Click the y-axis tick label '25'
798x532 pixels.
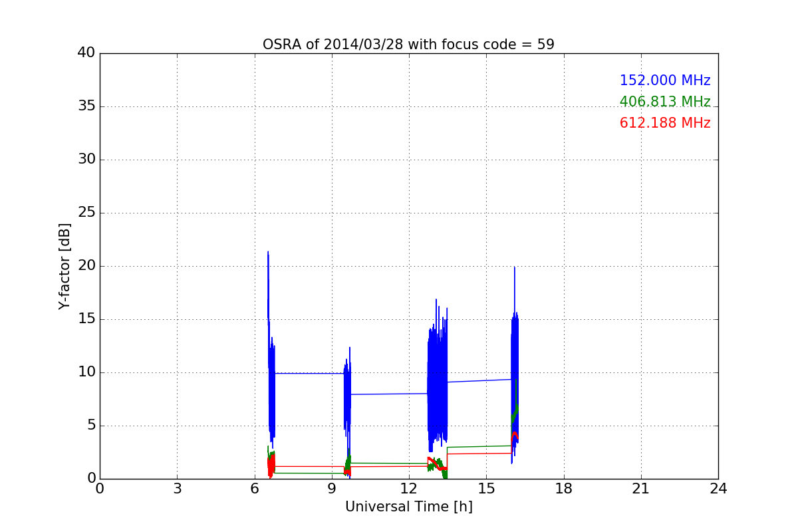pos(86,213)
